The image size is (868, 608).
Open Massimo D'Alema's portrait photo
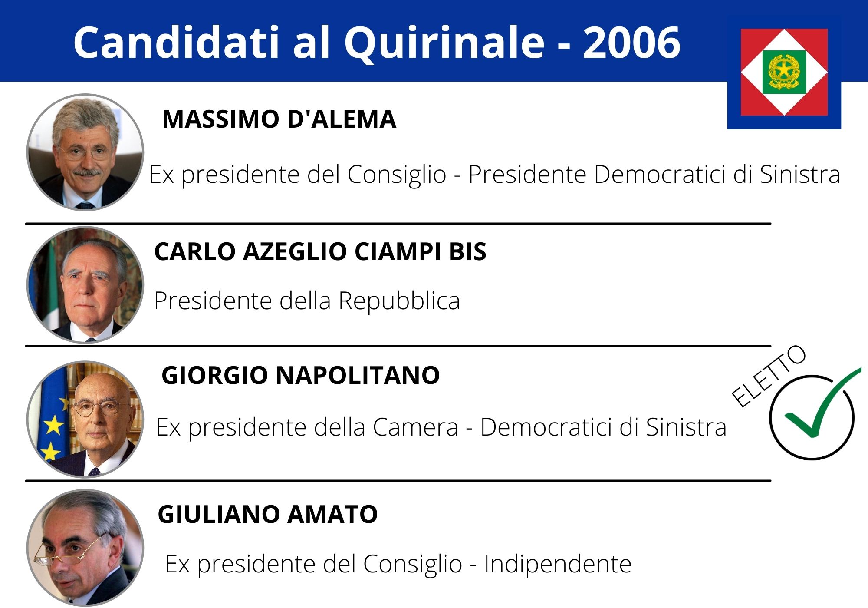[85, 152]
